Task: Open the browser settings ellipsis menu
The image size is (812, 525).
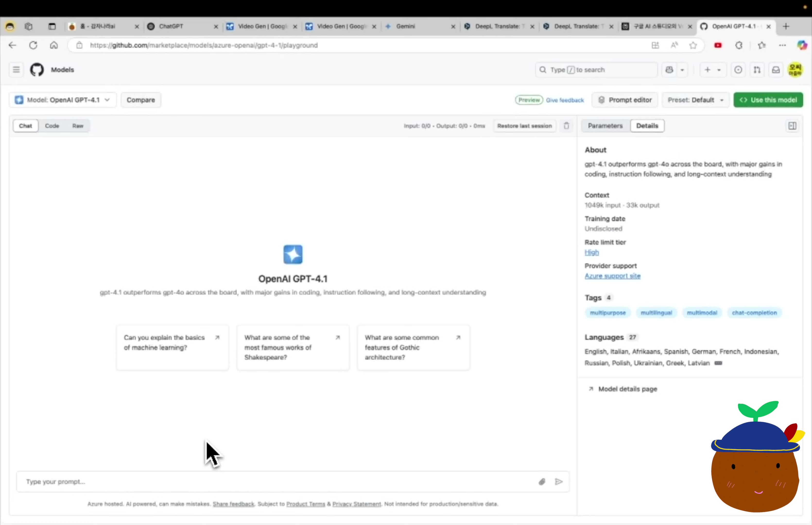Action: 782,45
